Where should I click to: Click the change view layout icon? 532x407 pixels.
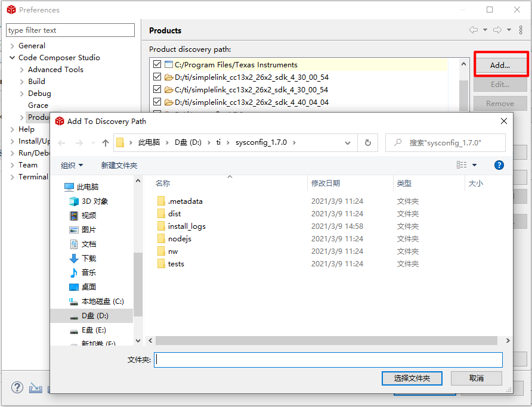(x=462, y=165)
